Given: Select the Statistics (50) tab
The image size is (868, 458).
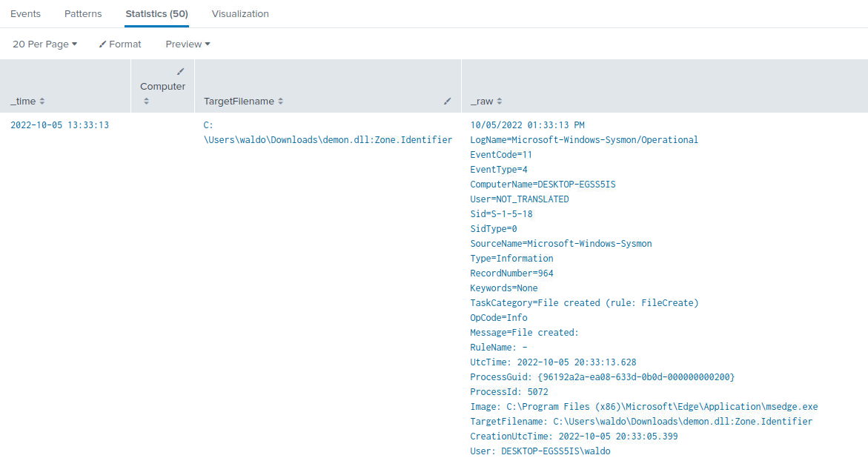Looking at the screenshot, I should [156, 14].
